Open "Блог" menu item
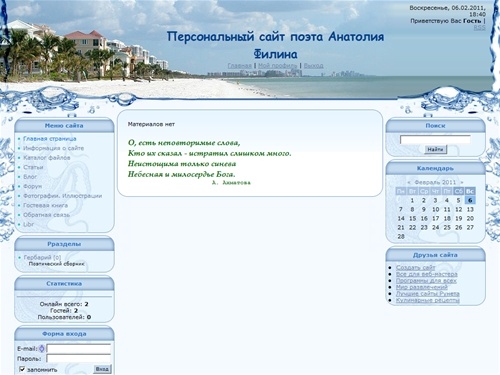 click(x=30, y=177)
